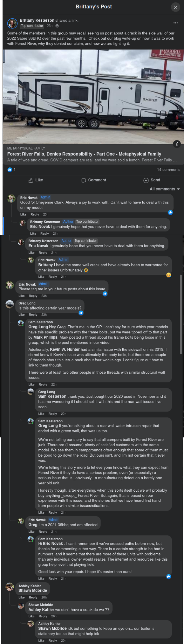The image size is (184, 644).
Task: Like Eric Novak's 'Please tag me' comment
Action: [x=21, y=296]
